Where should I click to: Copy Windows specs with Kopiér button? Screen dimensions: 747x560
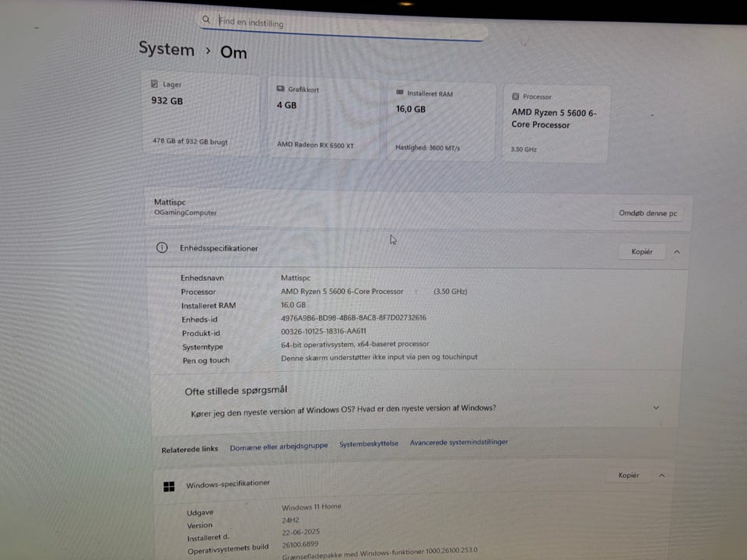coord(629,475)
